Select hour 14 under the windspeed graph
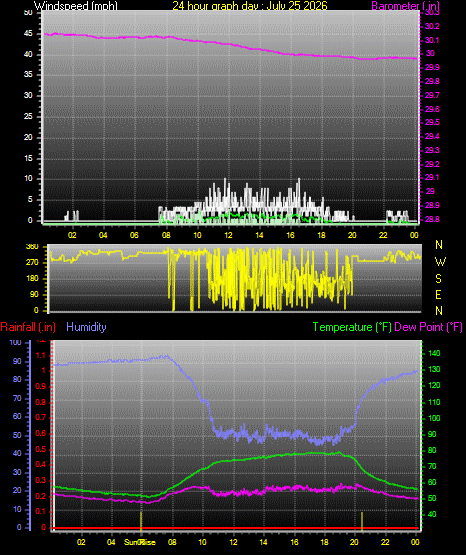The width and height of the screenshot is (466, 555). [x=259, y=235]
